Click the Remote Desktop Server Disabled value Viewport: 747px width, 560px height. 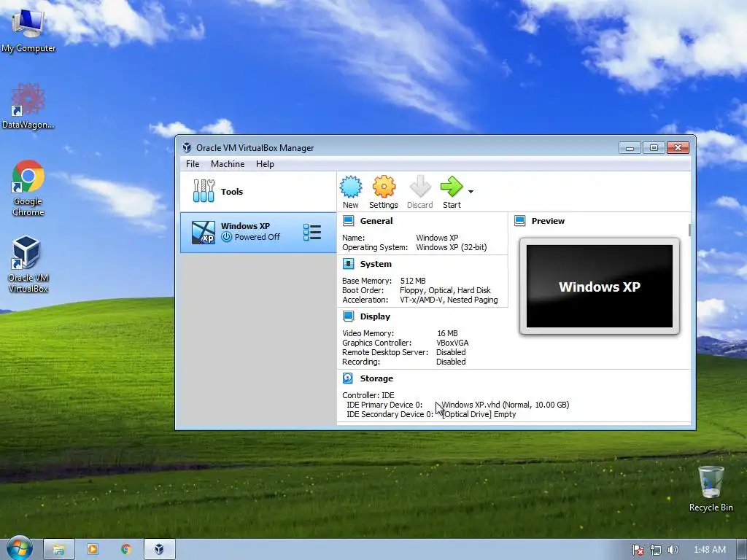451,352
